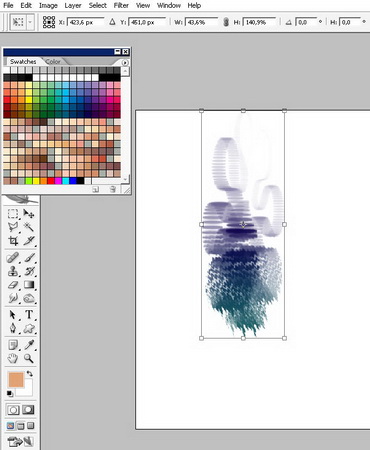The height and width of the screenshot is (450, 370).
Task: Click the rotation angle input field
Action: click(306, 22)
